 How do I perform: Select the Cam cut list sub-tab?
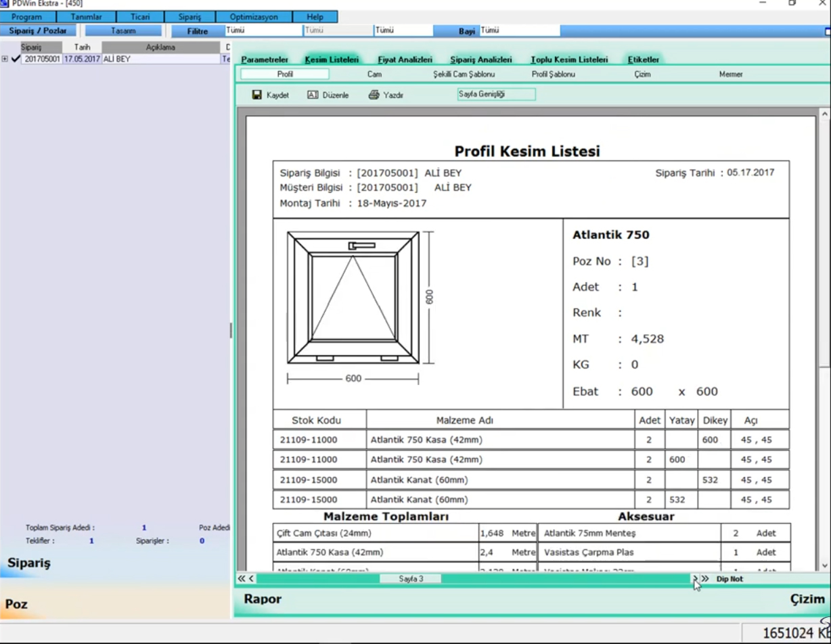point(374,74)
